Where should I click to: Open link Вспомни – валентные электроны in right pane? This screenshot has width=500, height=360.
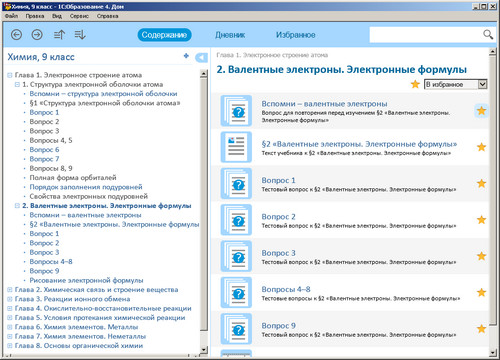[x=324, y=104]
